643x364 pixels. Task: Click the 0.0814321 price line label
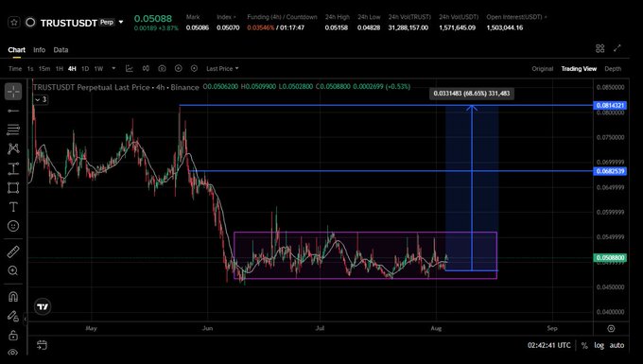(610, 105)
